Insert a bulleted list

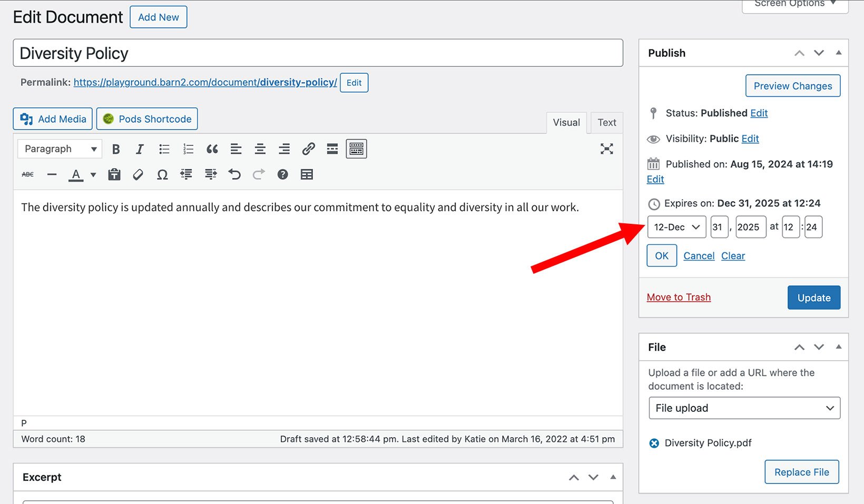point(164,149)
